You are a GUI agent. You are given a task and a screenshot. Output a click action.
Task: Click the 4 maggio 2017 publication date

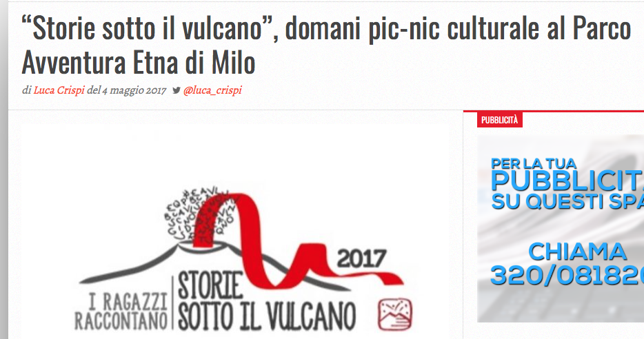134,90
